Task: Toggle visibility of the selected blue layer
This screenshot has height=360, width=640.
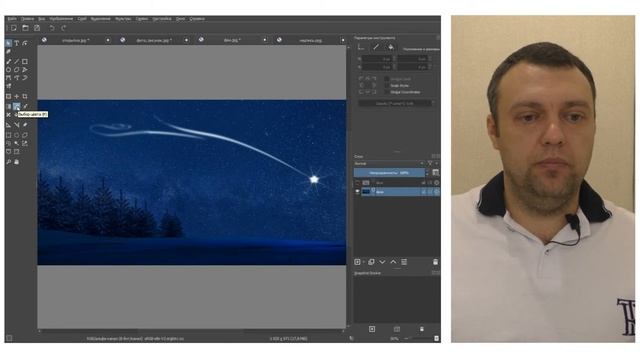Action: point(358,192)
